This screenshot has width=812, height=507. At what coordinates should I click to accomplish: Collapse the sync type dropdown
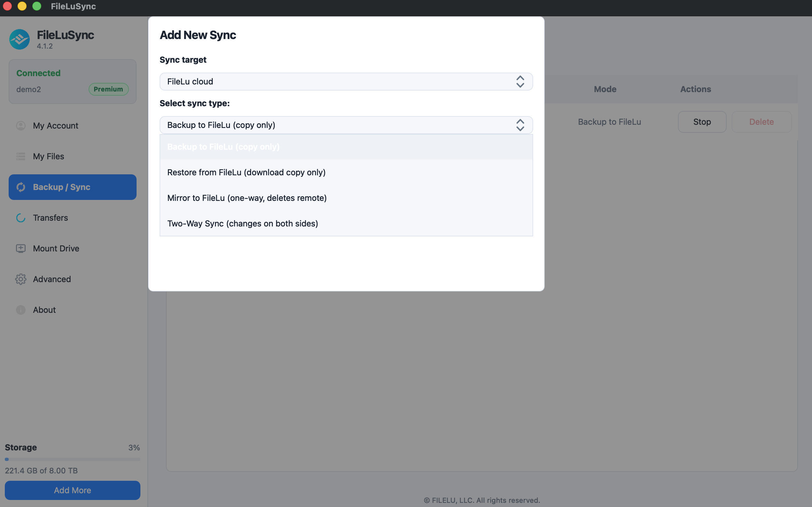click(x=346, y=125)
